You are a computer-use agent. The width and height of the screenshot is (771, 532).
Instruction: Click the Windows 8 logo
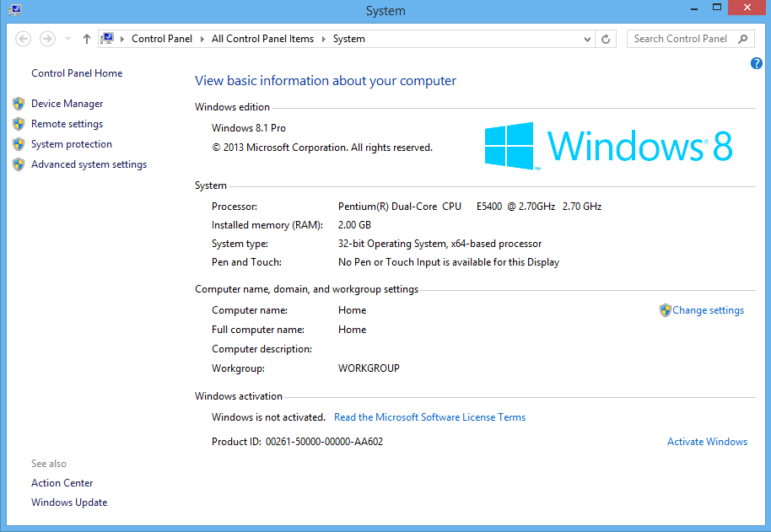(609, 146)
